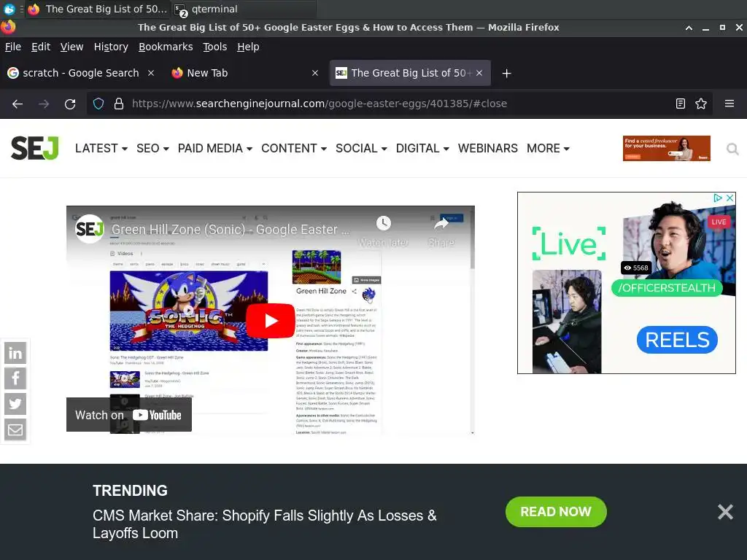The height and width of the screenshot is (560, 747).
Task: Click SEJ channel avatar on video
Action: [x=89, y=229]
